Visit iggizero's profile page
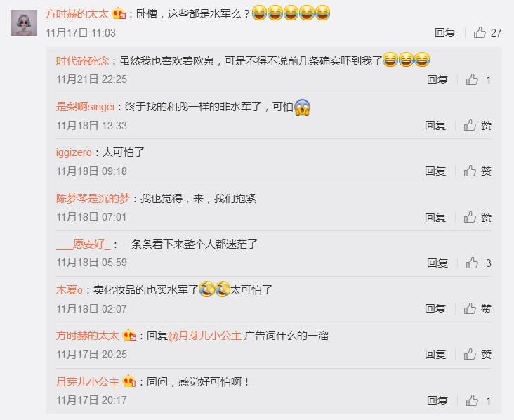 74,152
